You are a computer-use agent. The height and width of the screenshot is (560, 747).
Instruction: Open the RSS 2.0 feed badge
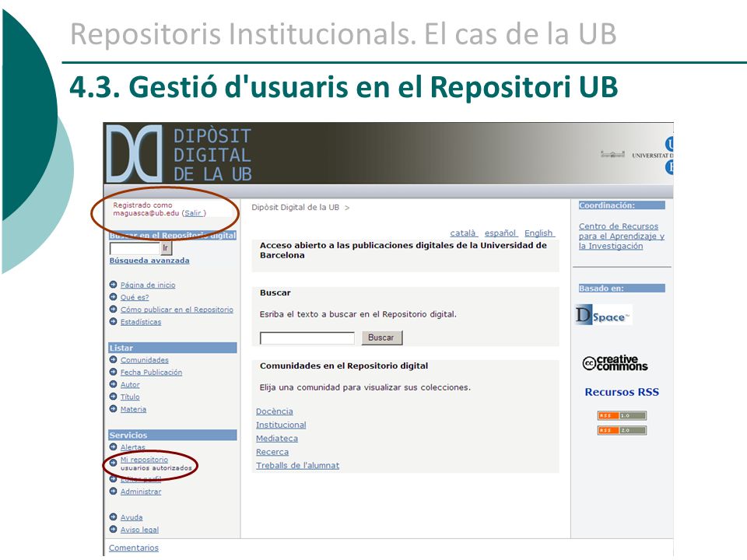point(622,430)
